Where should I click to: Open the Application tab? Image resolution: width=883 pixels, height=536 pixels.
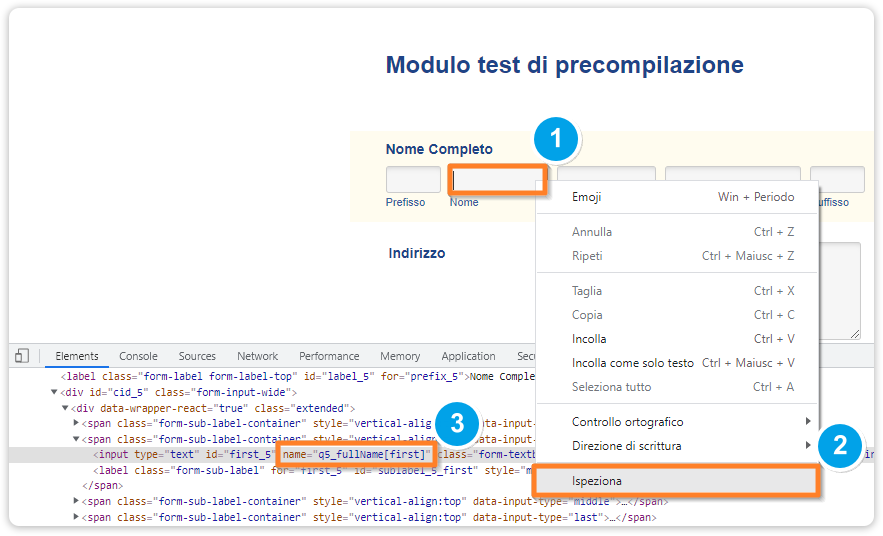click(468, 356)
